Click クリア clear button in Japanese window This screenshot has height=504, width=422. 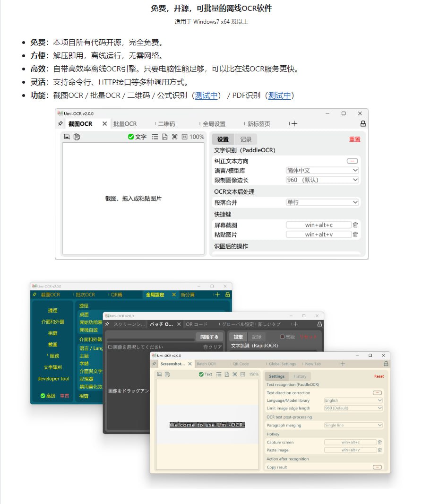click(x=213, y=347)
